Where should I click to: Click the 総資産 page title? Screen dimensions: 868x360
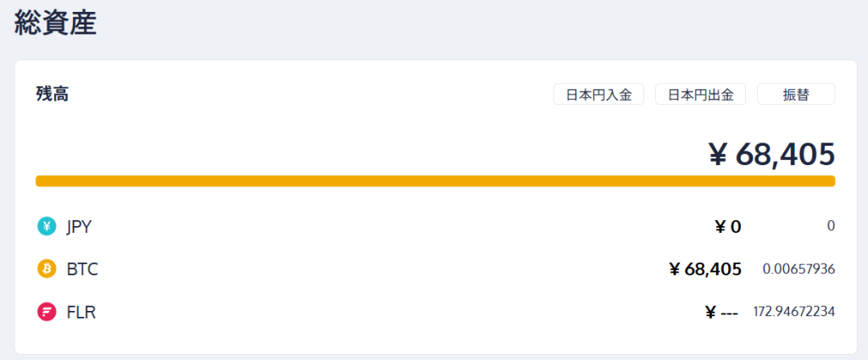(56, 23)
